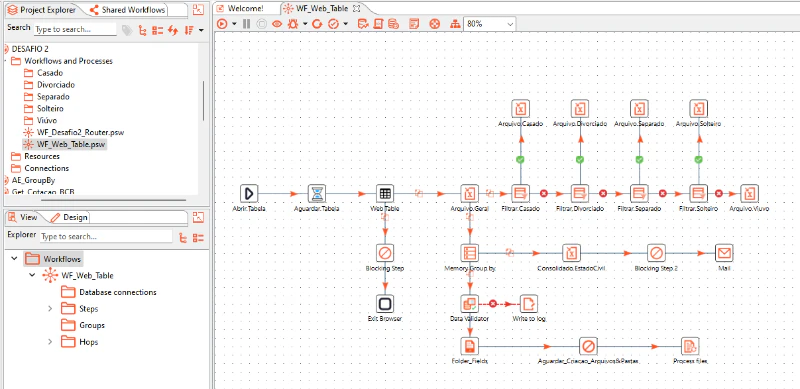The width and height of the screenshot is (800, 389).
Task: Select the Exit Browser step
Action: point(385,304)
